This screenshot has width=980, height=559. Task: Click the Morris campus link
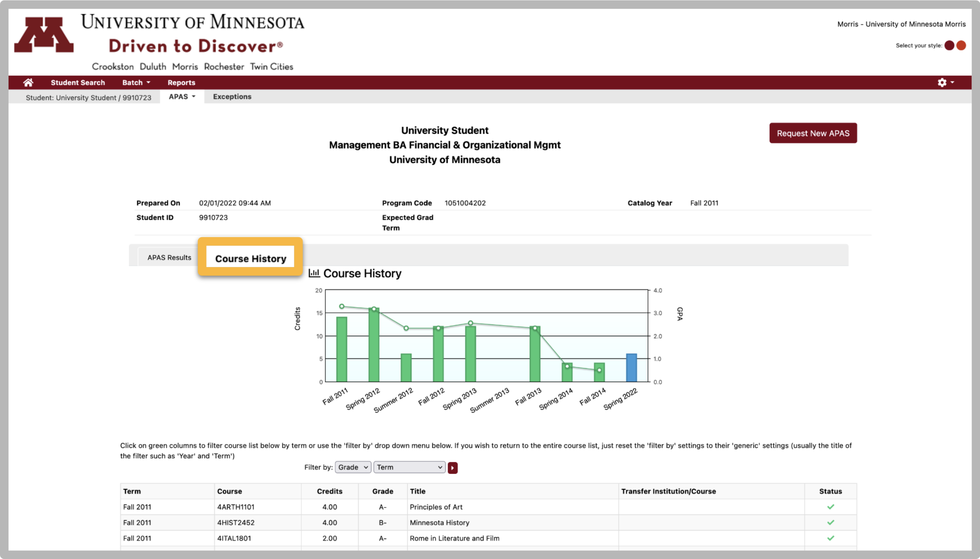pyautogui.click(x=185, y=66)
